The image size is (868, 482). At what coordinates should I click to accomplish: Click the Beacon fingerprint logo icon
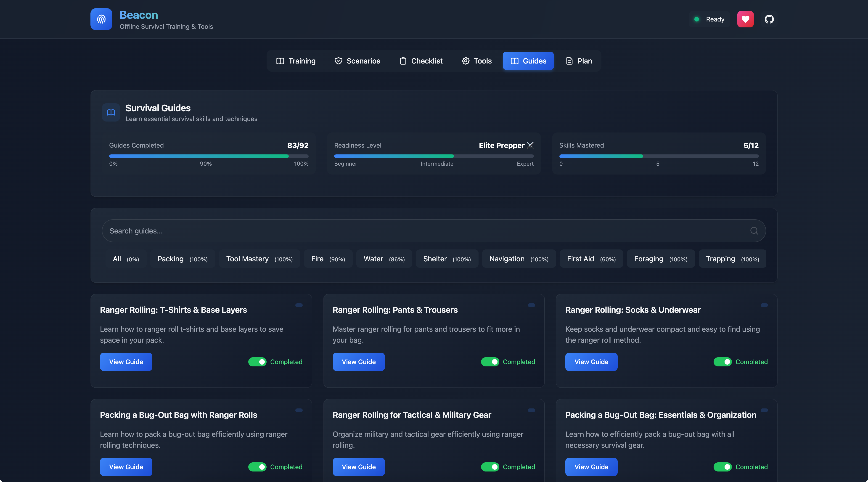click(101, 19)
